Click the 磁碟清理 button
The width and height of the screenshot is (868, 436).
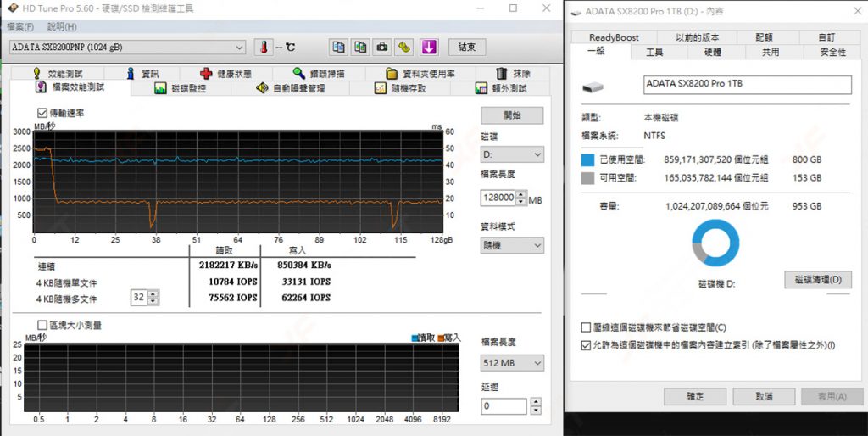(x=817, y=280)
